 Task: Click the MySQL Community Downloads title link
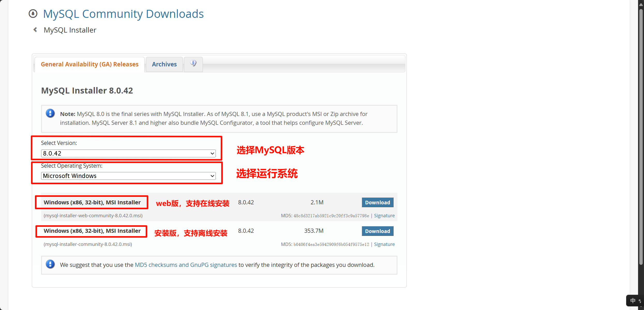[123, 14]
